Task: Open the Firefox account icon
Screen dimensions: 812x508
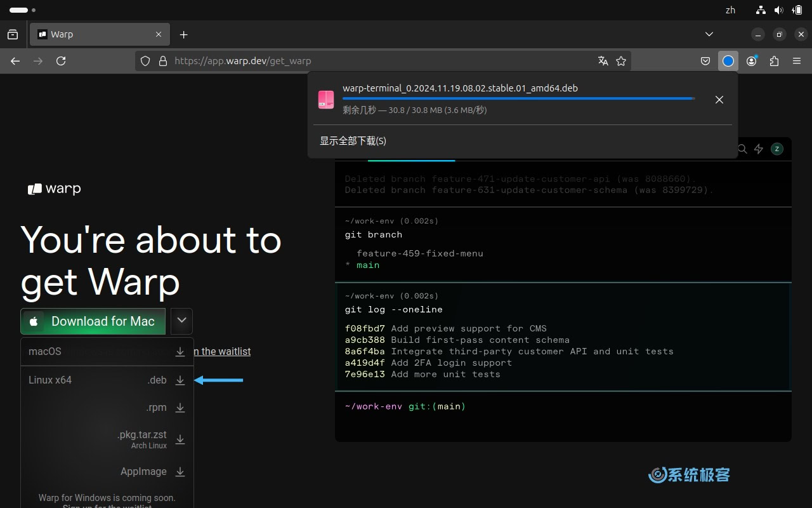Action: [752, 61]
